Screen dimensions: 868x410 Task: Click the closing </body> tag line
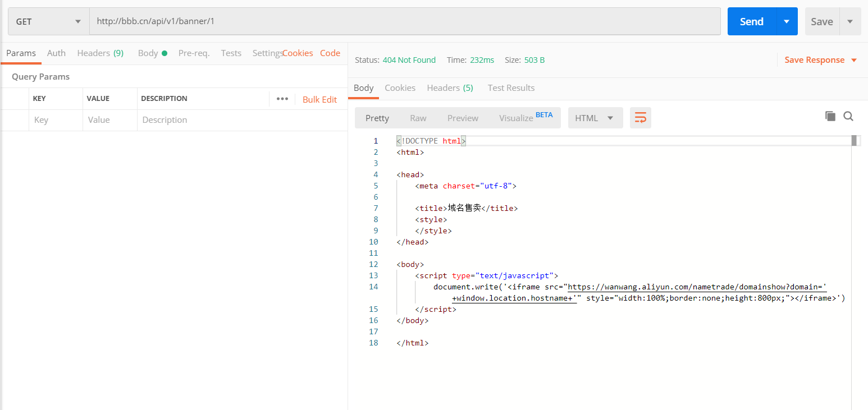(x=412, y=320)
